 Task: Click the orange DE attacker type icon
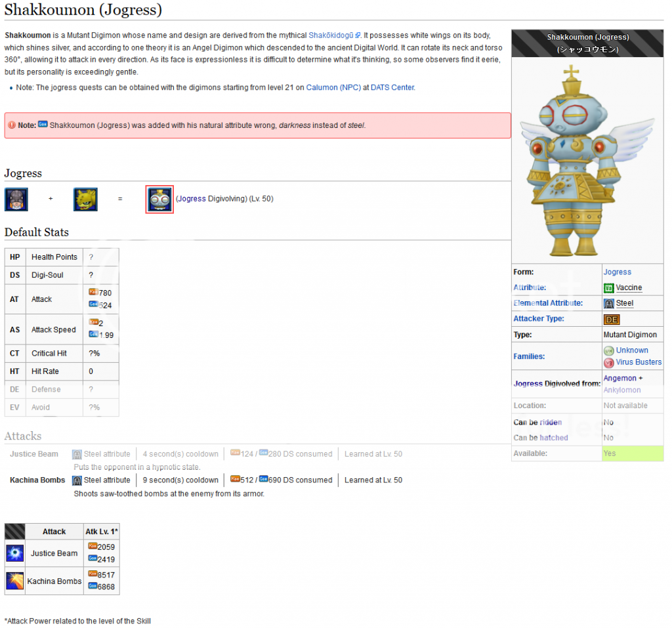[x=611, y=320]
